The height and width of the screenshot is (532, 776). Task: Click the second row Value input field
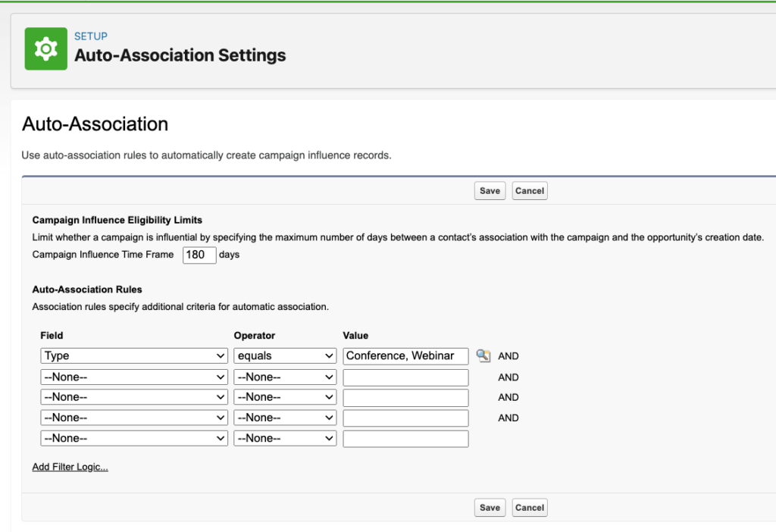(405, 377)
